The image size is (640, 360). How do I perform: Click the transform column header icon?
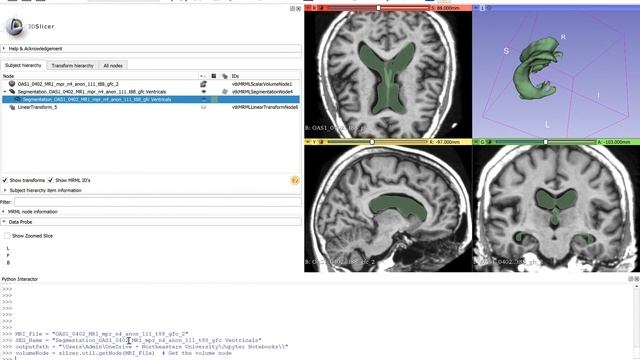(224, 76)
